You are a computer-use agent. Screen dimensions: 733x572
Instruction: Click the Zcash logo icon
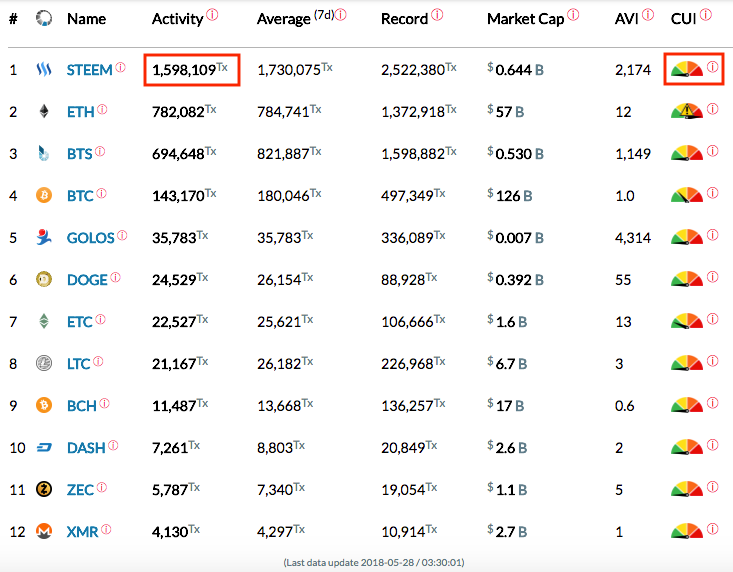(x=44, y=489)
